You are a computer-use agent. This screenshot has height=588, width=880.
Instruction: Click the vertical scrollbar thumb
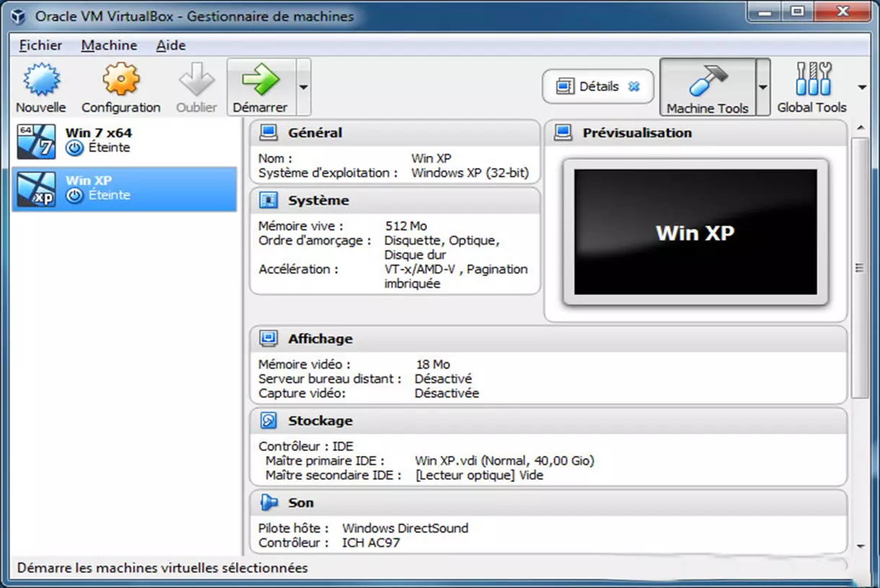click(x=860, y=268)
